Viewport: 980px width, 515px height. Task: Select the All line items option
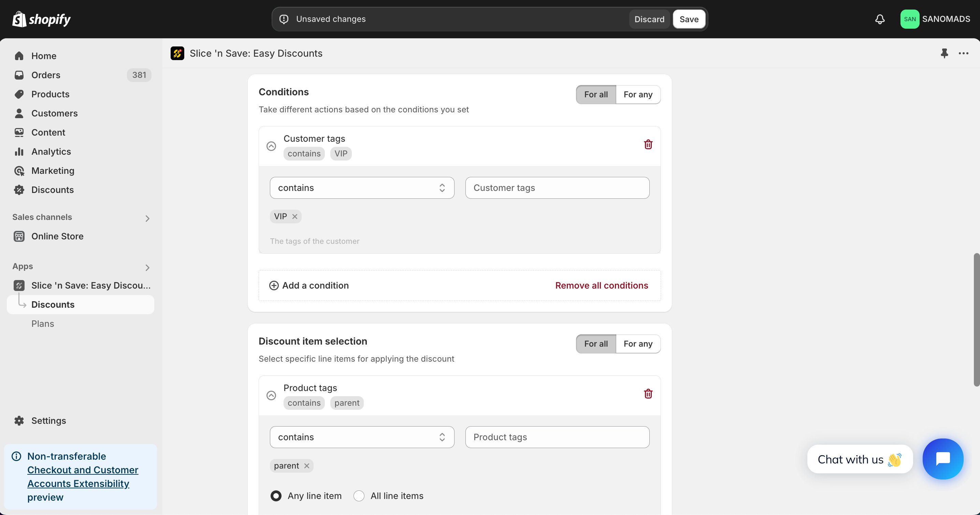pyautogui.click(x=359, y=496)
